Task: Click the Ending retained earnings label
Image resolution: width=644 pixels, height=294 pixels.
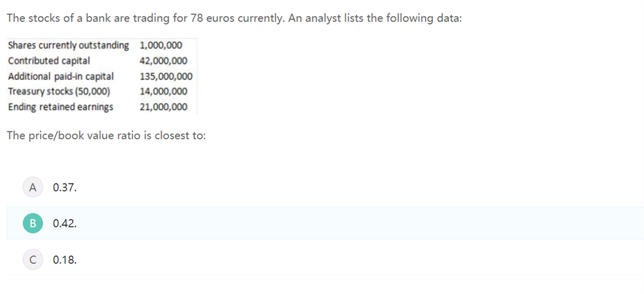Action: coord(60,107)
